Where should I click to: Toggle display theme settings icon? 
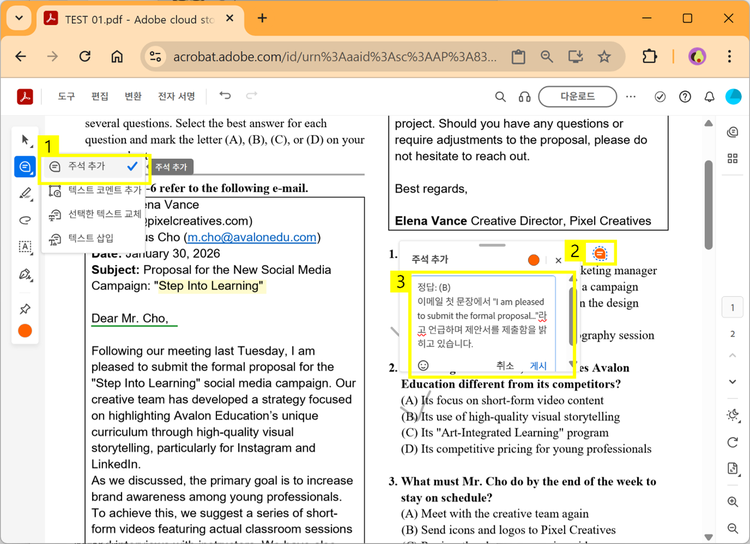[x=732, y=415]
